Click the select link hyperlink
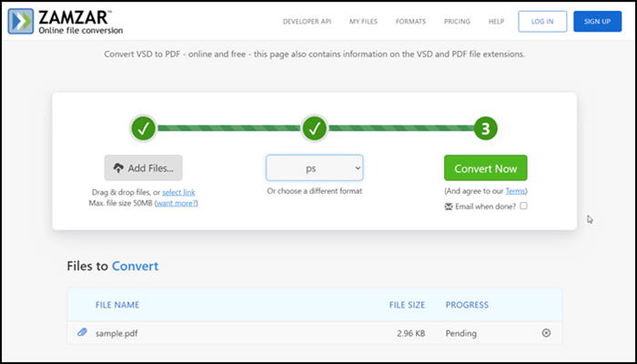The height and width of the screenshot is (364, 637). (x=178, y=192)
